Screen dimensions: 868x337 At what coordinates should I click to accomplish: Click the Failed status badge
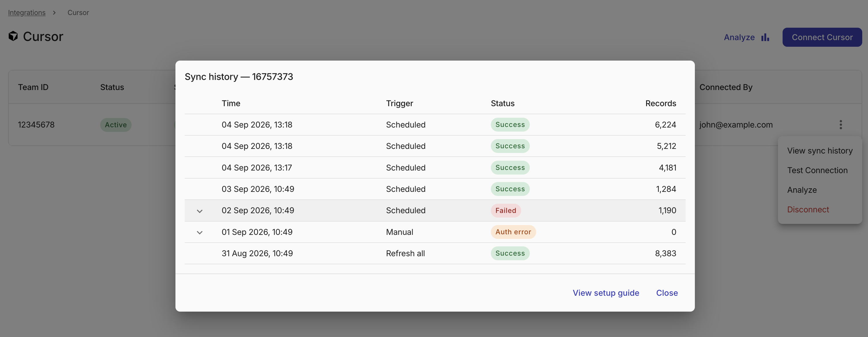(x=506, y=210)
